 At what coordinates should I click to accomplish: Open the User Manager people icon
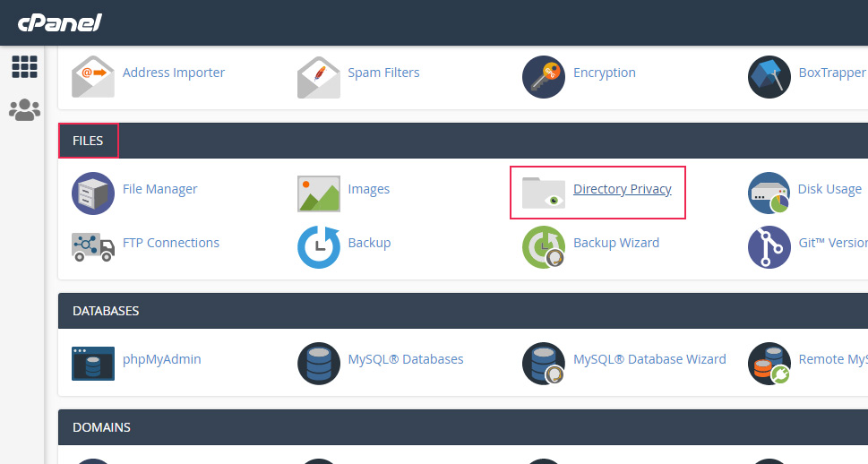[24, 110]
